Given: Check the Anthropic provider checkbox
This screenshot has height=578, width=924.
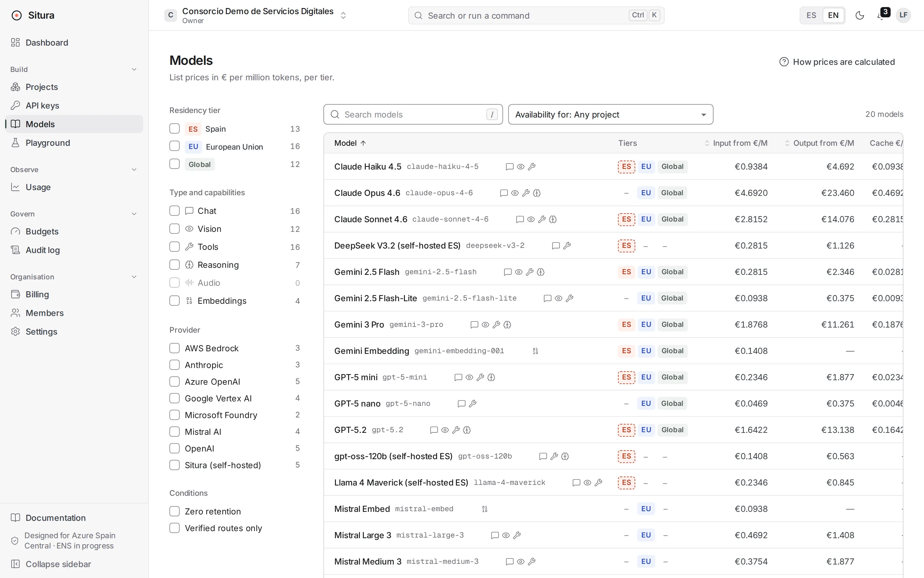Looking at the screenshot, I should point(175,365).
